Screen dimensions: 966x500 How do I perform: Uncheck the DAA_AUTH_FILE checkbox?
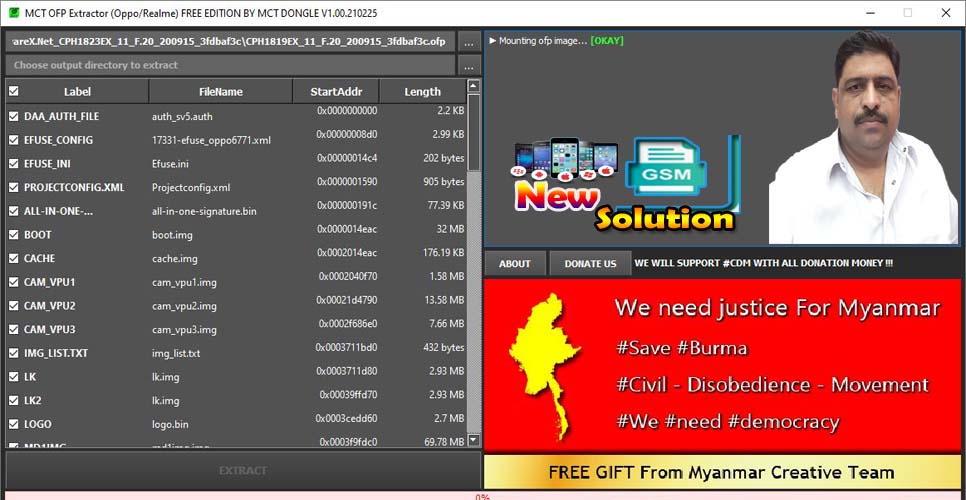tap(14, 116)
